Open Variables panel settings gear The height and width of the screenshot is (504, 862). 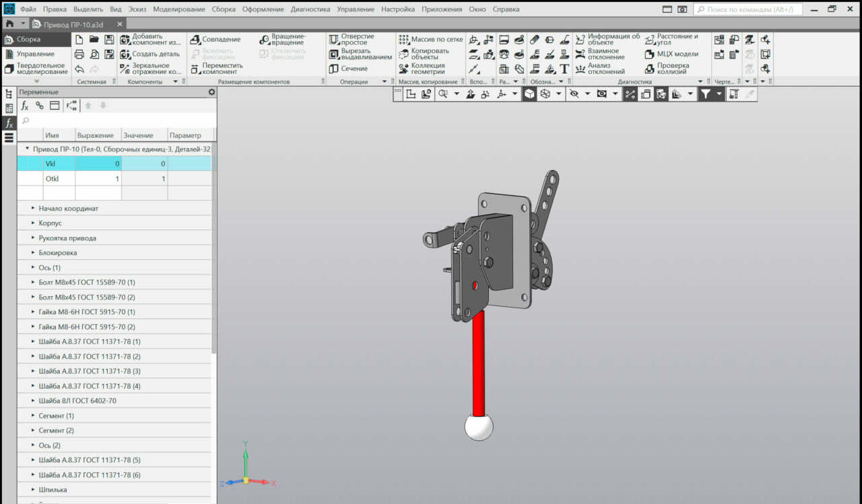click(x=211, y=92)
